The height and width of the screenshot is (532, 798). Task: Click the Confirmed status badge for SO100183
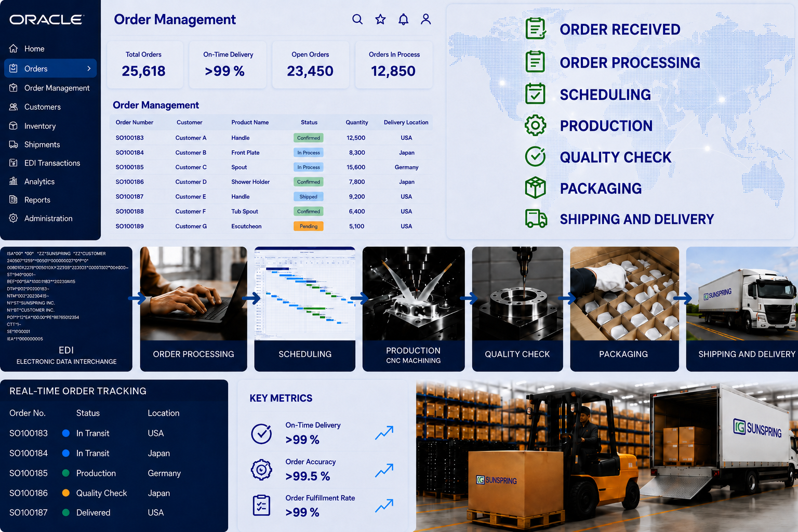coord(309,138)
